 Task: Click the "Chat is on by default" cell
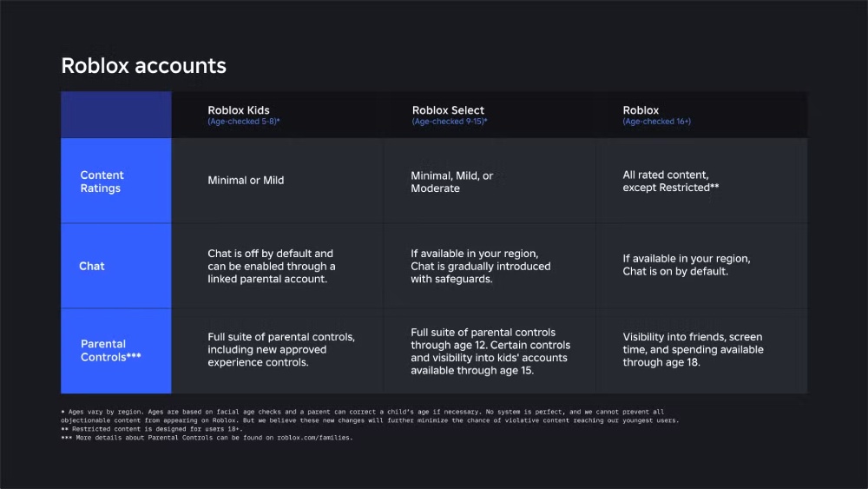(686, 265)
